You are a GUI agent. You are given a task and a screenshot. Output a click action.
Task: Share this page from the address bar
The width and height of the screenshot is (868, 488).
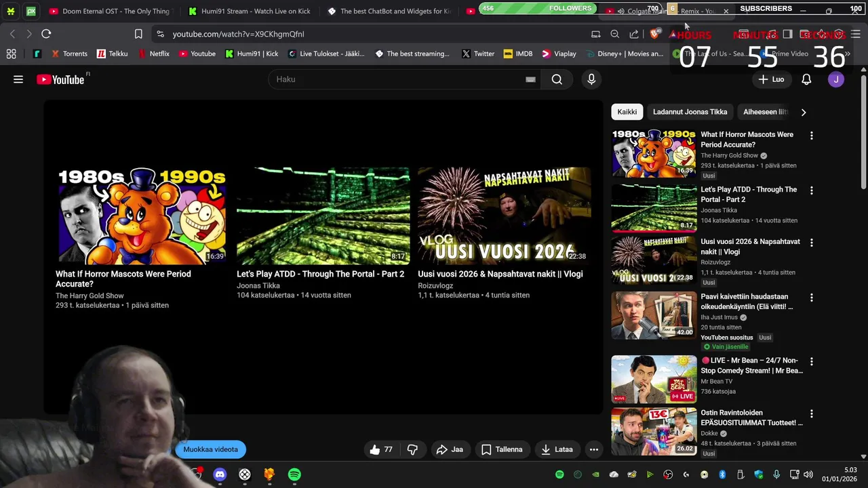click(x=634, y=34)
